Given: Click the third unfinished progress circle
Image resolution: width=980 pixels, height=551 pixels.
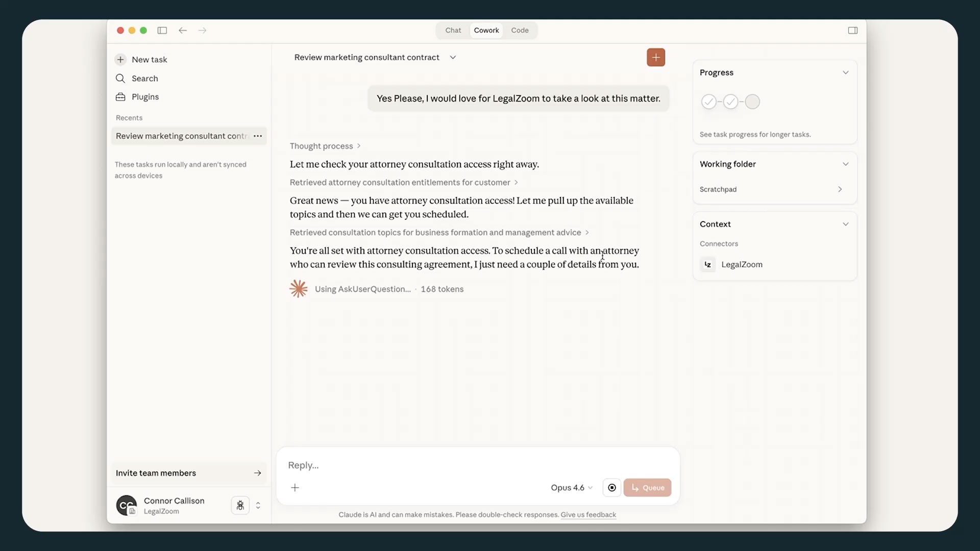Looking at the screenshot, I should point(752,102).
